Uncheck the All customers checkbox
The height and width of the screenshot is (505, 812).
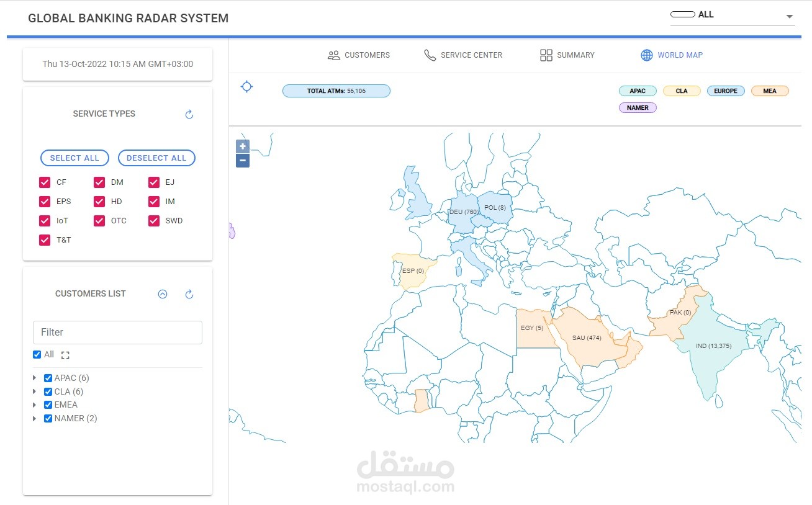pyautogui.click(x=37, y=354)
